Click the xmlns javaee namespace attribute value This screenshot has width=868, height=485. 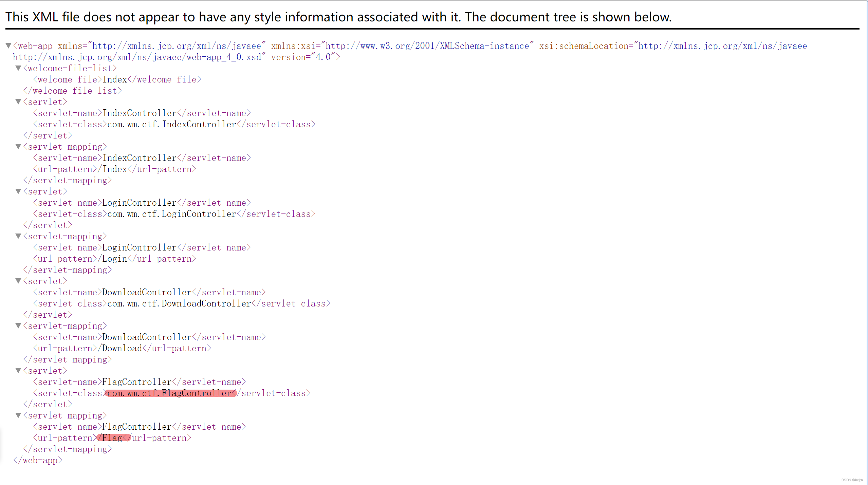coord(177,46)
